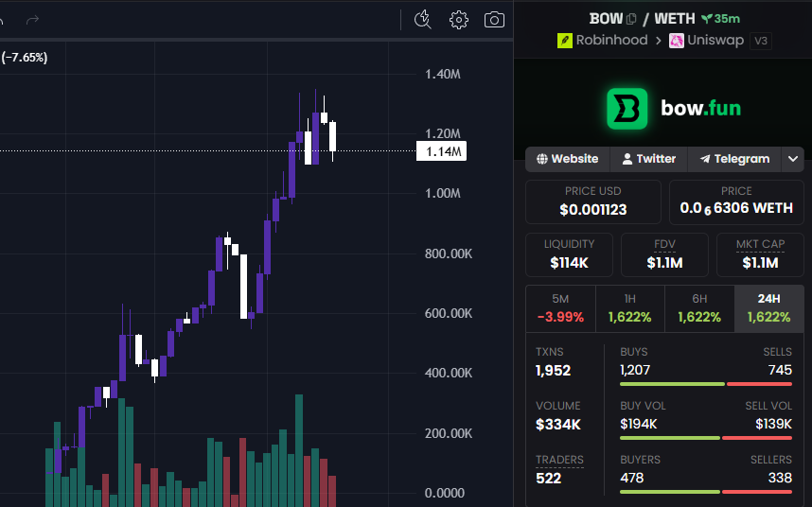Screen dimensions: 812x507
Task: Click the 35m pair age indicator
Action: [x=721, y=19]
